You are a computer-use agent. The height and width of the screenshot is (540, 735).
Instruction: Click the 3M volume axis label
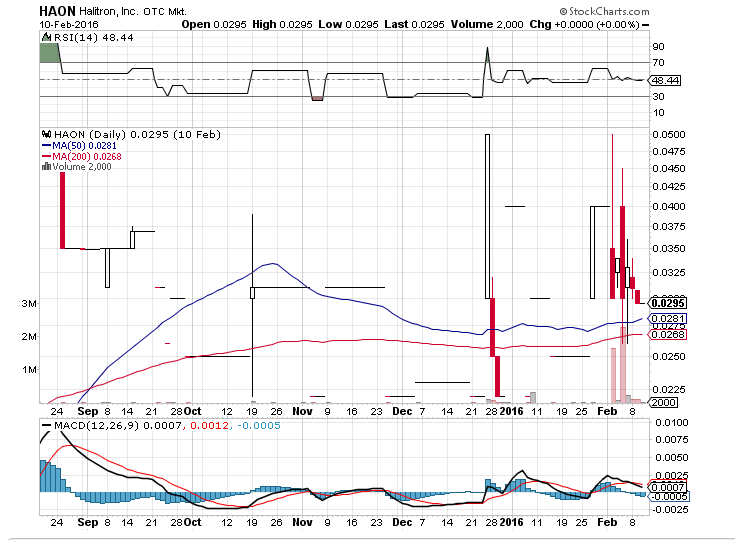coord(29,303)
